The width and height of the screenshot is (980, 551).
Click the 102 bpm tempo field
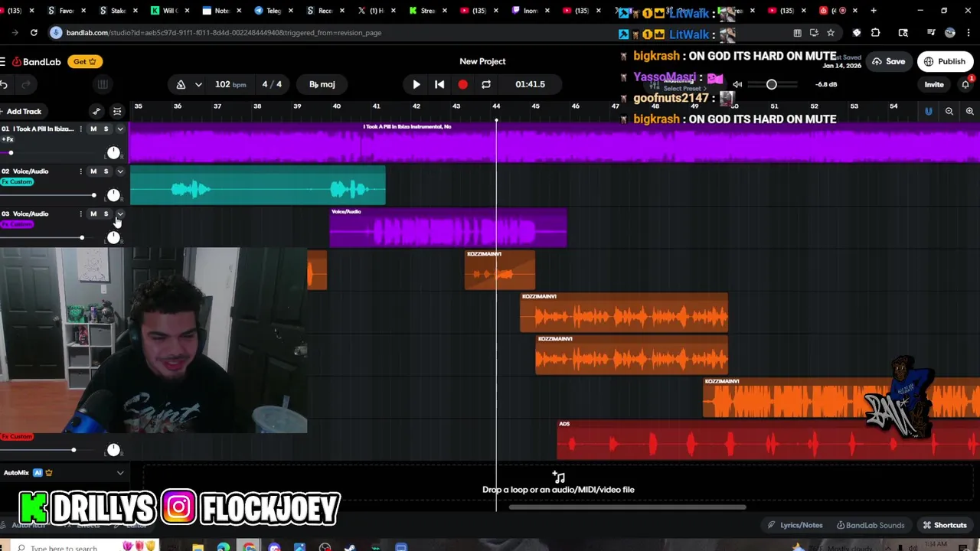tap(230, 84)
